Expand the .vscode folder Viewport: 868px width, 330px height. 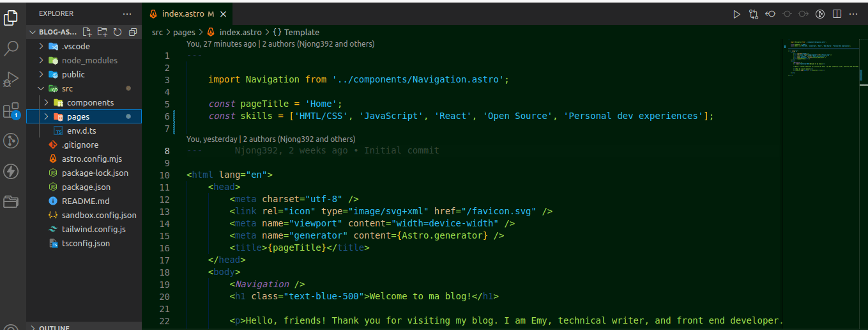tap(41, 46)
